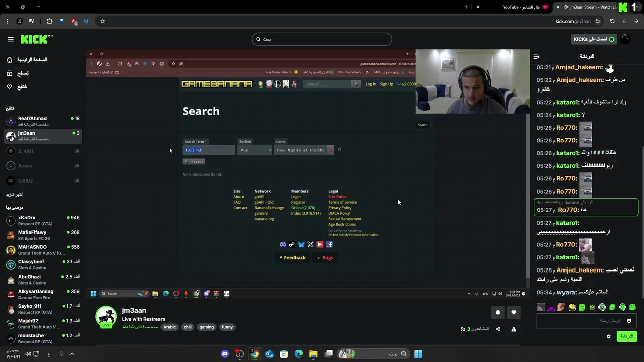This screenshot has height=362, width=644.
Task: Open Discord from taskbar
Action: 225,354
